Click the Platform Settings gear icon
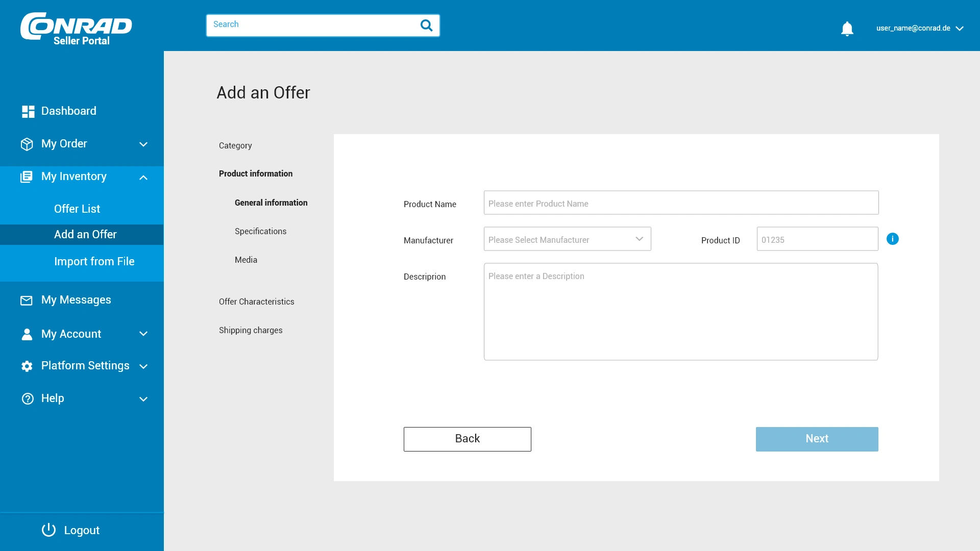Screen dimensions: 980x551 (27, 366)
